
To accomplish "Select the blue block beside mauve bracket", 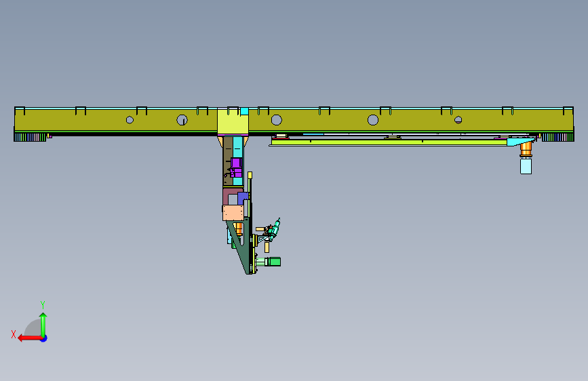I will point(243,198).
